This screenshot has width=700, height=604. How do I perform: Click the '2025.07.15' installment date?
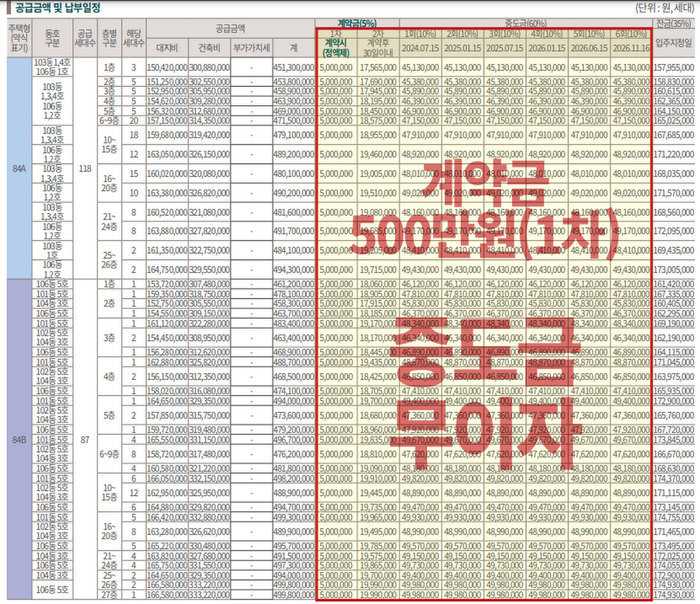505,48
